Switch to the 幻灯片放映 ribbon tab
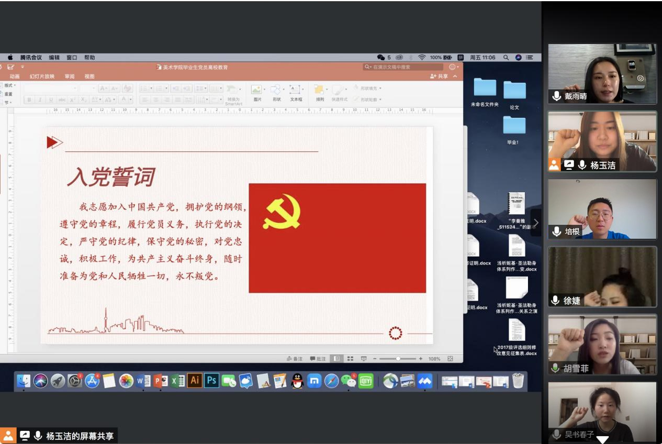The width and height of the screenshot is (662, 444). pos(42,76)
